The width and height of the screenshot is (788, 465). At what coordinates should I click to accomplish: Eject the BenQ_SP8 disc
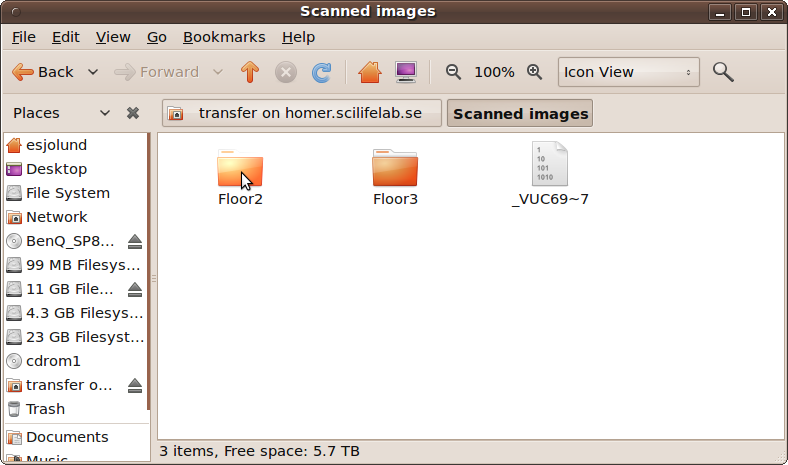(x=135, y=242)
